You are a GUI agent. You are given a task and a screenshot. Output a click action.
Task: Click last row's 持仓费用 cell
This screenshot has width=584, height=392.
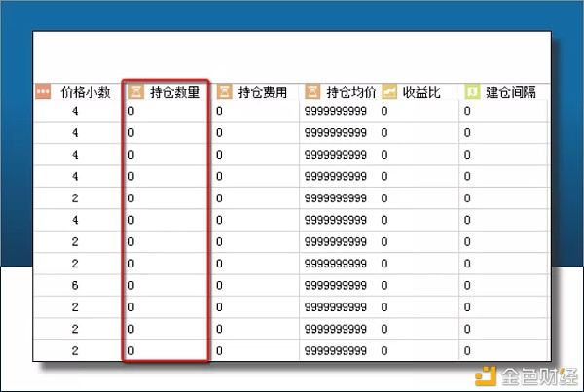(255, 349)
